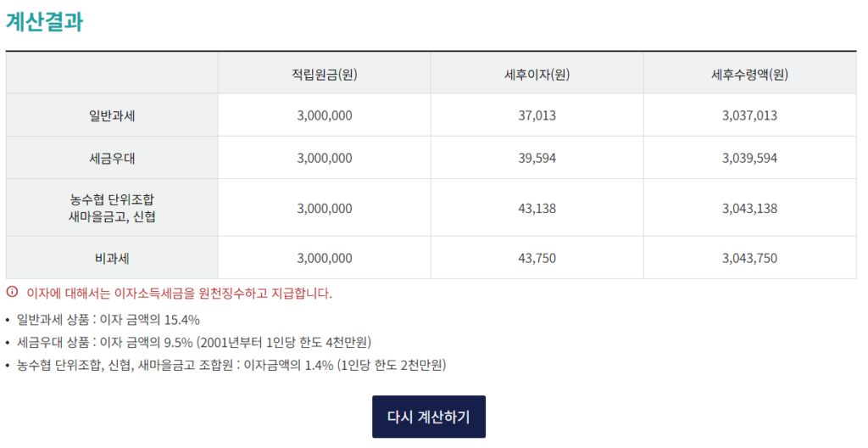
Task: Click the 39,594 after-tax interest cell
Action: [537, 158]
